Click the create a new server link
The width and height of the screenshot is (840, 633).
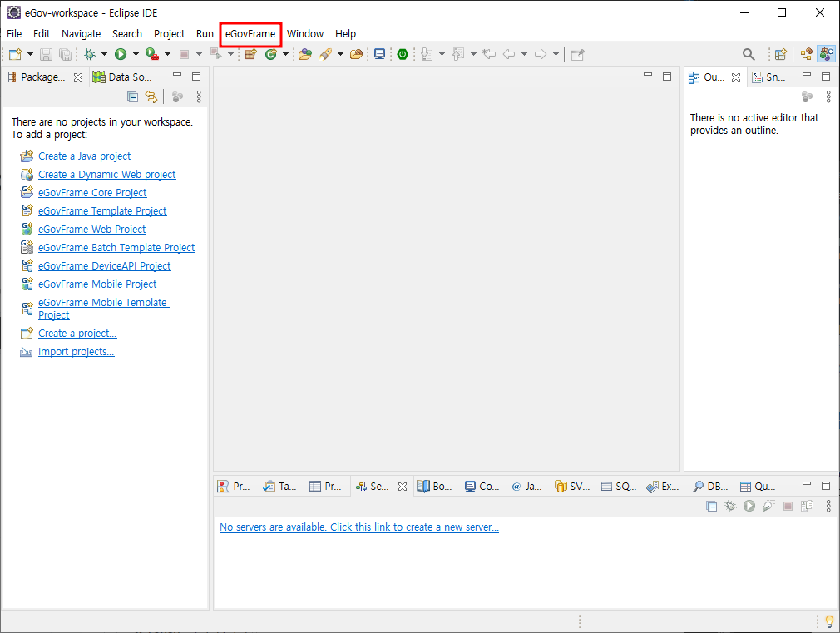click(x=359, y=527)
